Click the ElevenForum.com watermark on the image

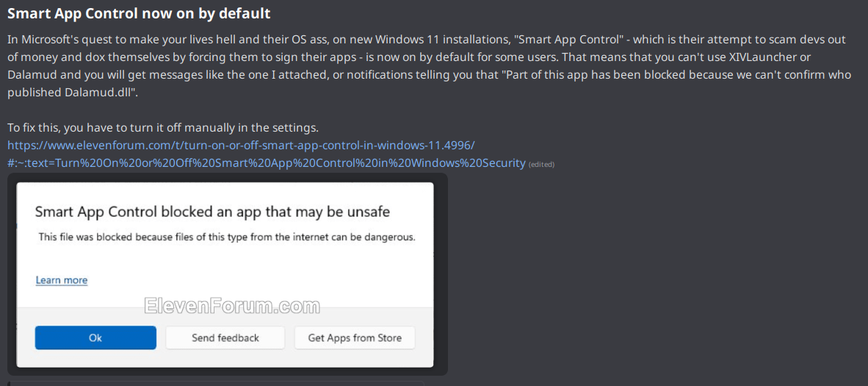pyautogui.click(x=232, y=306)
